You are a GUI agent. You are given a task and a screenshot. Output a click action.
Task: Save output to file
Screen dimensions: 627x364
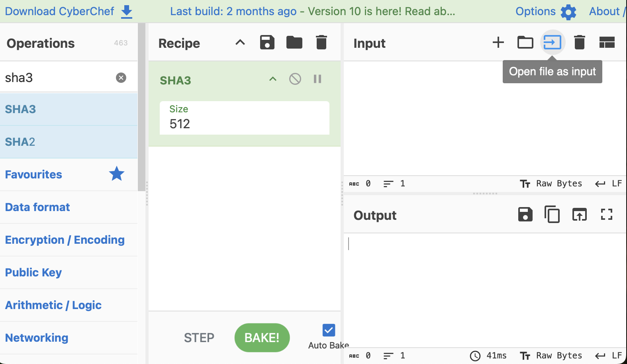point(525,215)
